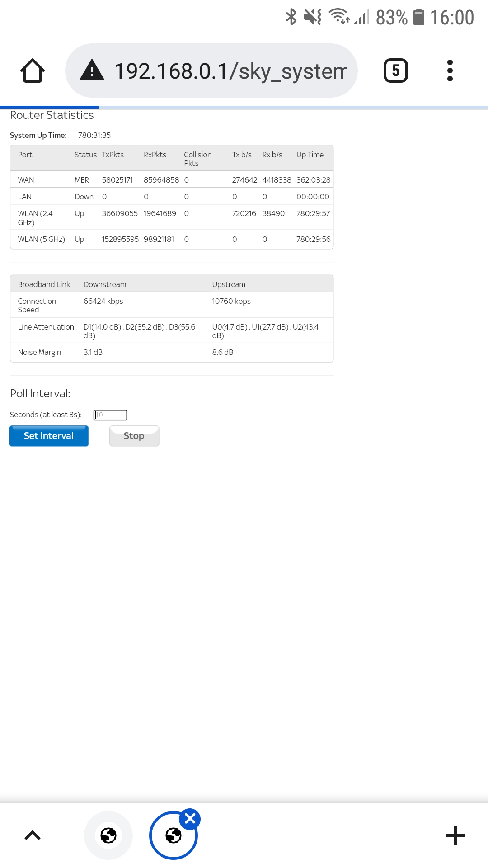Switch to the first globe tab thumbnail
Image resolution: width=488 pixels, height=868 pixels.
point(108,835)
